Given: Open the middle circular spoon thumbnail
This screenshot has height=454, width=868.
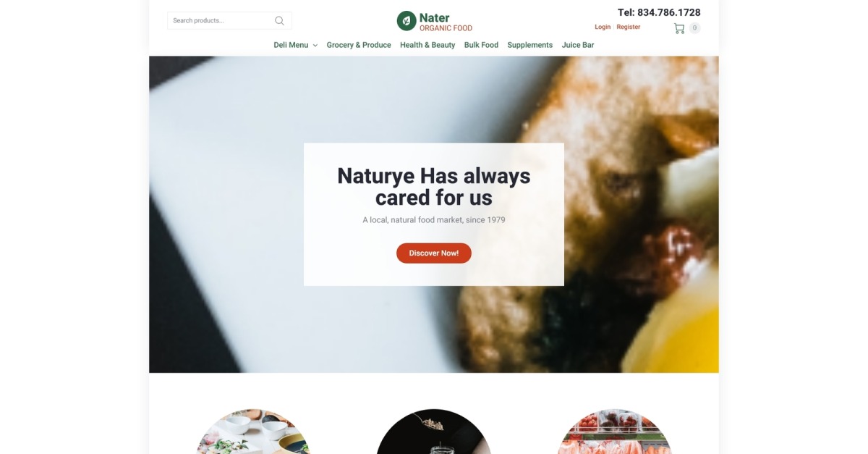Looking at the screenshot, I should coord(434,432).
